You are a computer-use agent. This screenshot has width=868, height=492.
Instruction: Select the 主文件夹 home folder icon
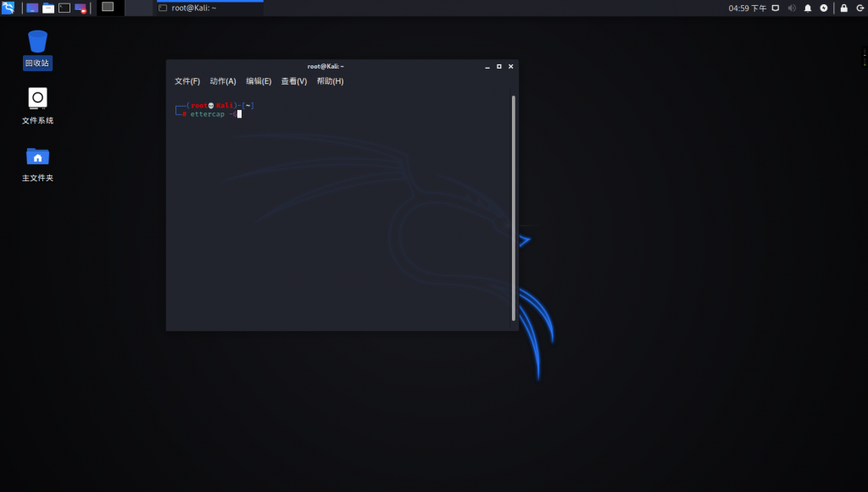pyautogui.click(x=37, y=164)
